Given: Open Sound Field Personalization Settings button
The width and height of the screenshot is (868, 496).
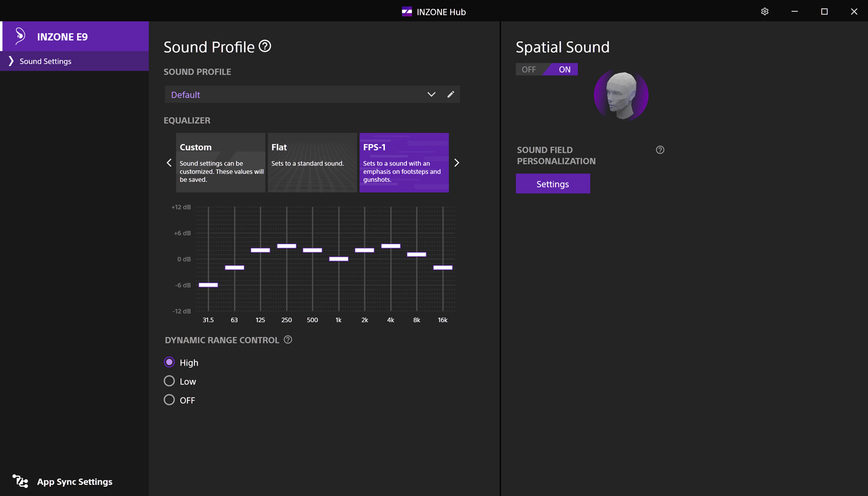Looking at the screenshot, I should [553, 184].
